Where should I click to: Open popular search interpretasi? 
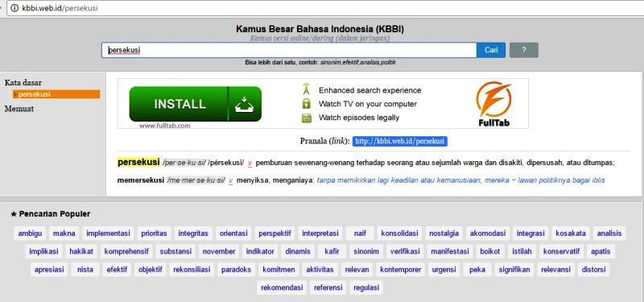click(x=320, y=234)
